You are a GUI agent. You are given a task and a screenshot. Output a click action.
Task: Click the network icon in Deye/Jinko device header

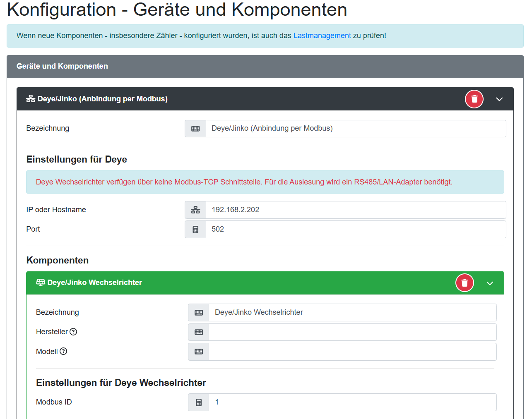(31, 99)
